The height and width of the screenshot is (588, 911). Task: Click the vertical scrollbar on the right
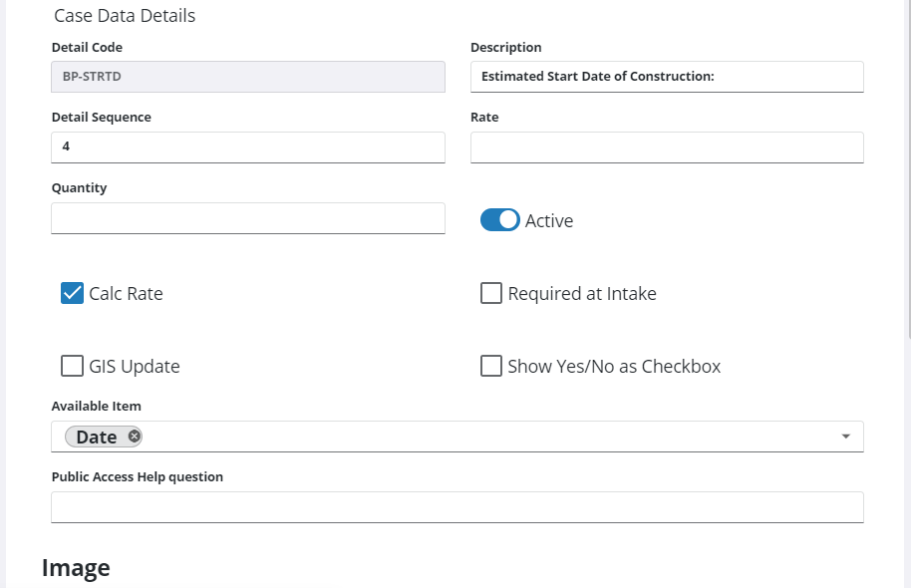pos(907,199)
